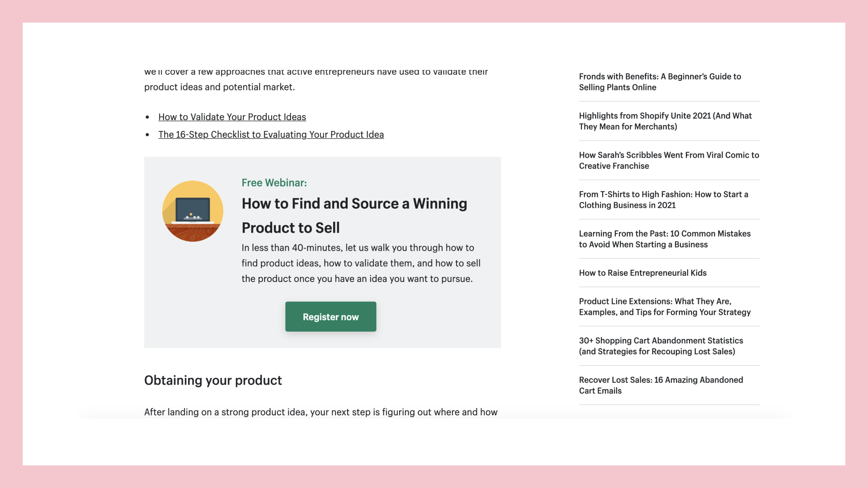Open the T-Shirts to High Fashion article
The width and height of the screenshot is (868, 488).
tap(663, 200)
